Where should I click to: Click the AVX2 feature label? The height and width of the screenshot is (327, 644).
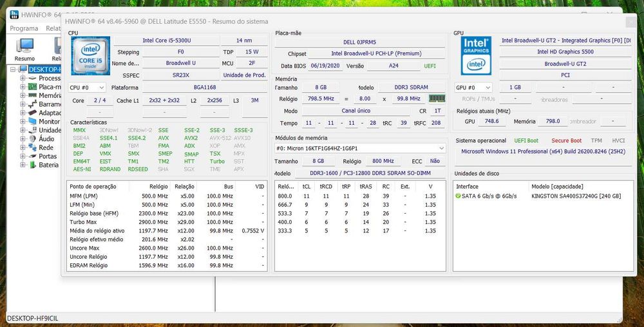191,138
